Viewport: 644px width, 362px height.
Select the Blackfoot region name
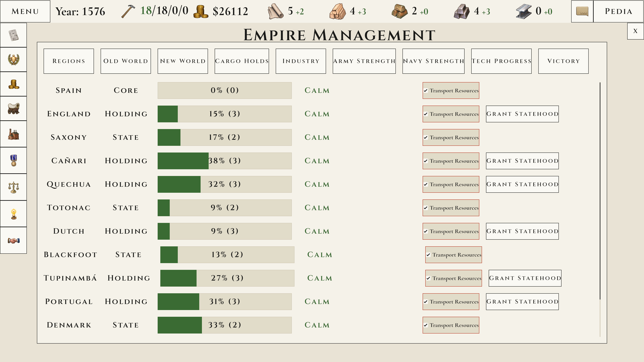70,255
